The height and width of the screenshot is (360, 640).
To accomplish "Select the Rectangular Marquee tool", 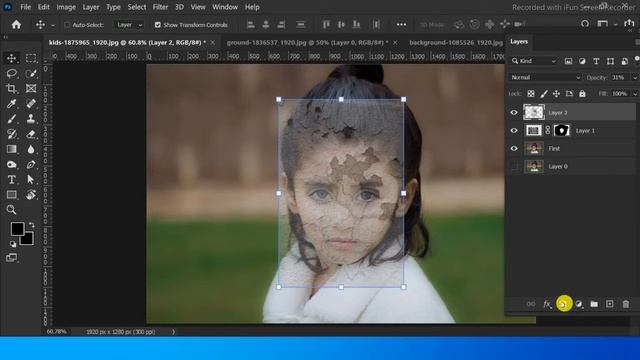I will [31, 58].
